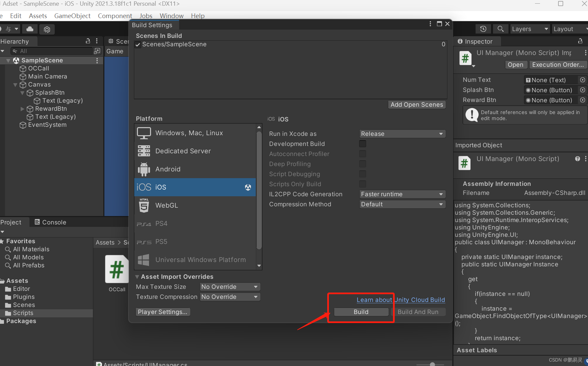
Task: Click Add Open Scenes button
Action: [x=417, y=105]
